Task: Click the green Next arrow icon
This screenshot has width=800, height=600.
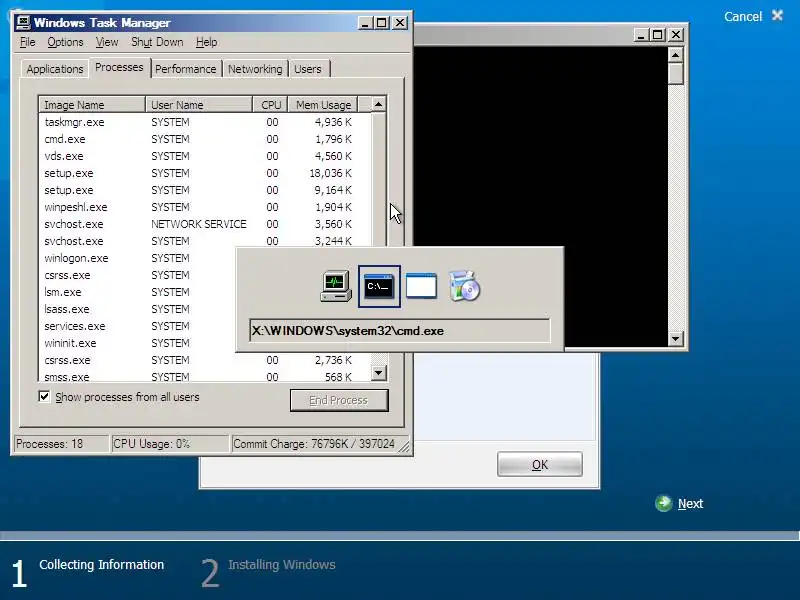Action: (x=664, y=504)
